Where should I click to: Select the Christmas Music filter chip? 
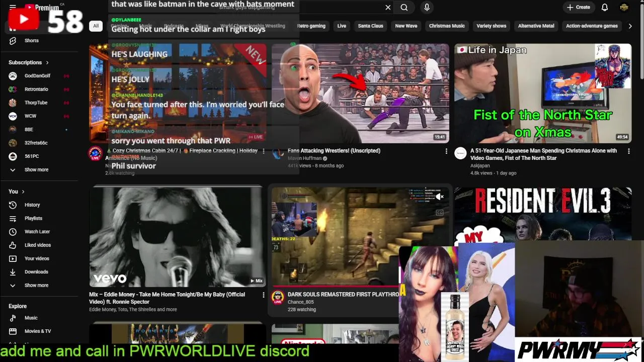click(447, 26)
